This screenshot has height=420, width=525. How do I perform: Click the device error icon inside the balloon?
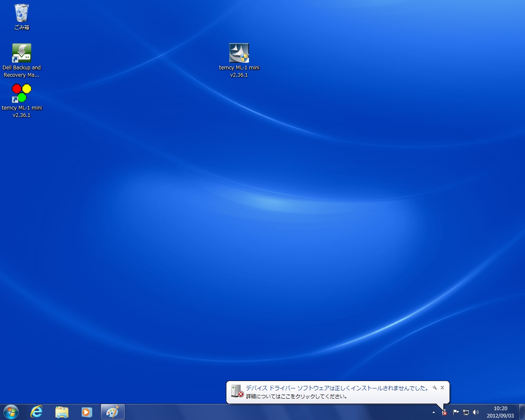tap(237, 391)
